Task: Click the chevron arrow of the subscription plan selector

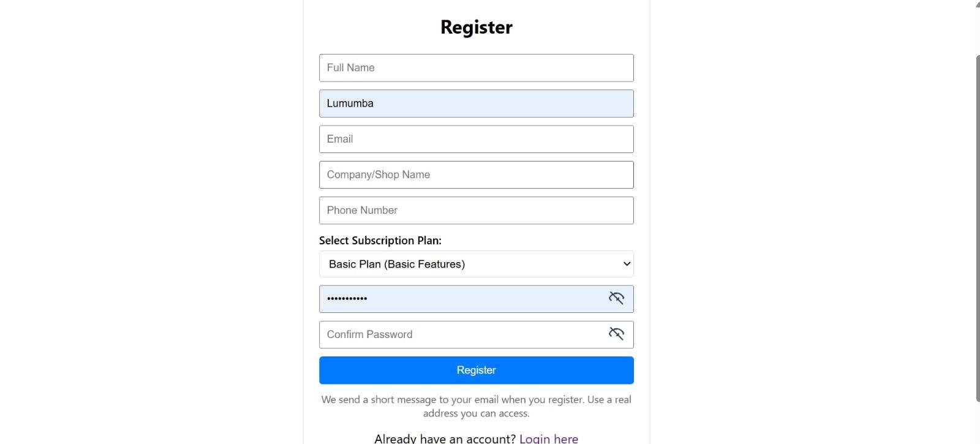Action: click(x=627, y=264)
